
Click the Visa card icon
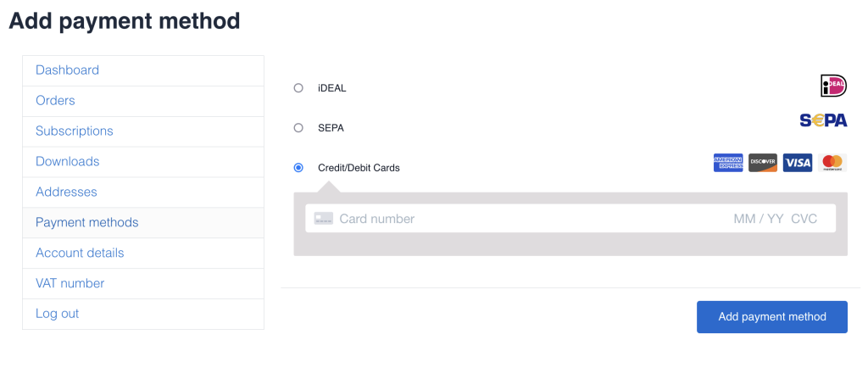click(x=798, y=163)
